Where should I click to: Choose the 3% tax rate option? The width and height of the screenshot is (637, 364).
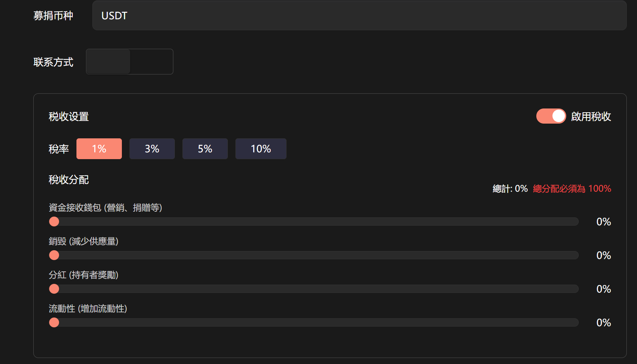[x=152, y=149]
